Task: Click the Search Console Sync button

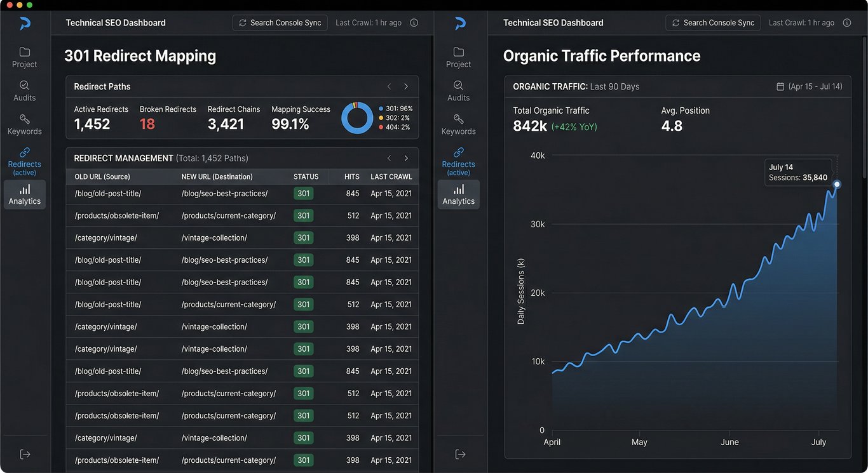Action: click(280, 22)
